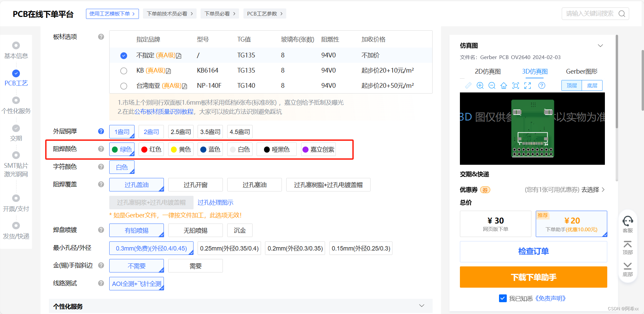The image size is (644, 314).
Task: Go to 基本信息 step in sidebar
Action: [x=16, y=50]
